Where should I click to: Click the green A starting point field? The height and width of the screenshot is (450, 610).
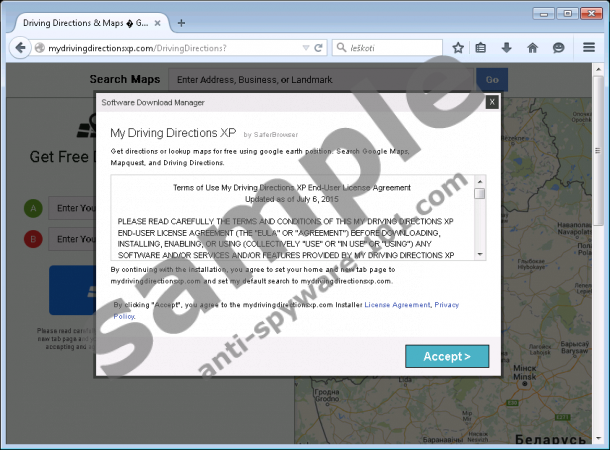(x=70, y=209)
